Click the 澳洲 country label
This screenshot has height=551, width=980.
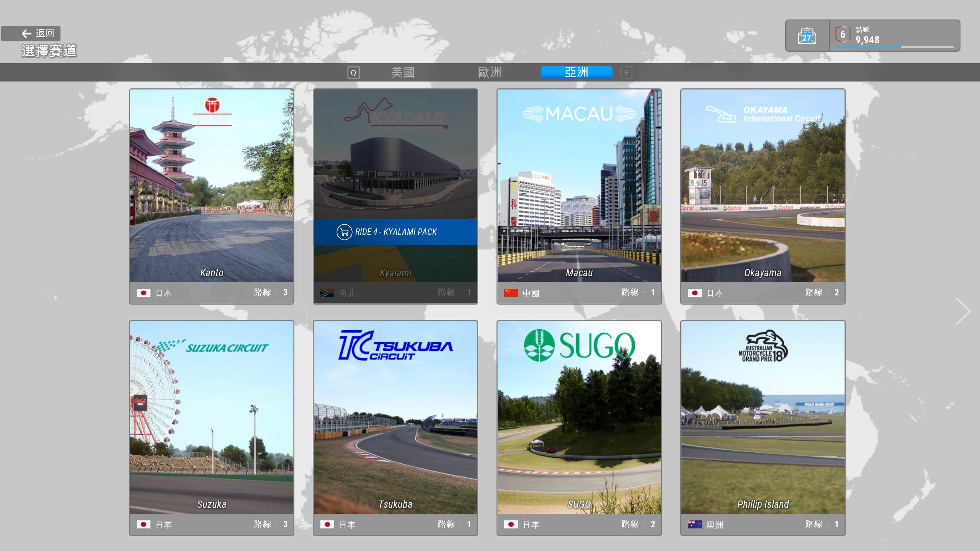[715, 525]
